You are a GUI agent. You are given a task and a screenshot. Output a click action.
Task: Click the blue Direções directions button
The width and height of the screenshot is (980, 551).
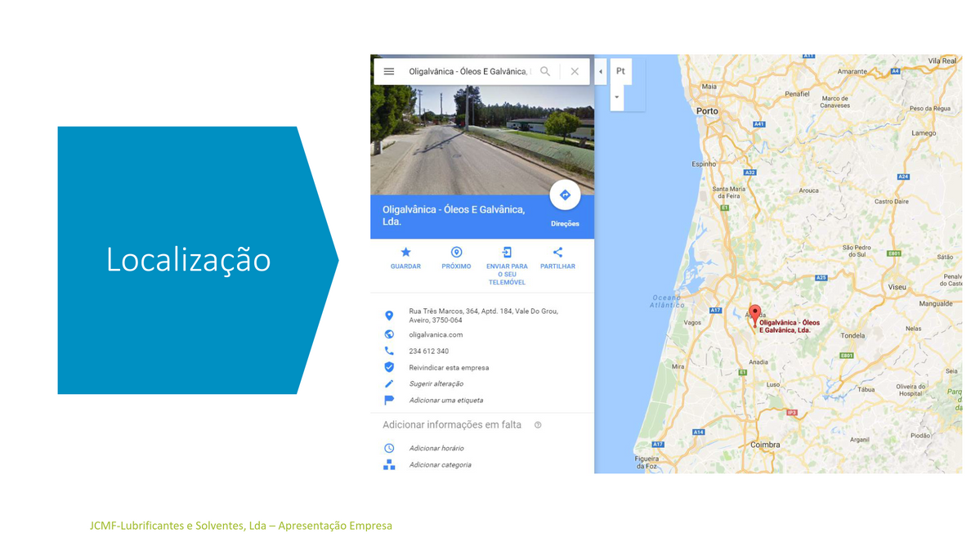(565, 196)
